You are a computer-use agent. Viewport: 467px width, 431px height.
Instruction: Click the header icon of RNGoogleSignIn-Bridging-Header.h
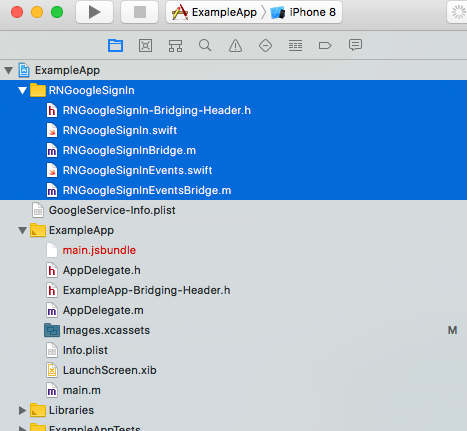coord(52,110)
